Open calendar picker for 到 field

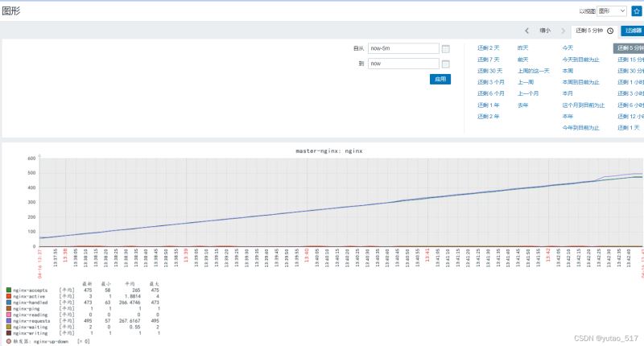click(x=445, y=64)
